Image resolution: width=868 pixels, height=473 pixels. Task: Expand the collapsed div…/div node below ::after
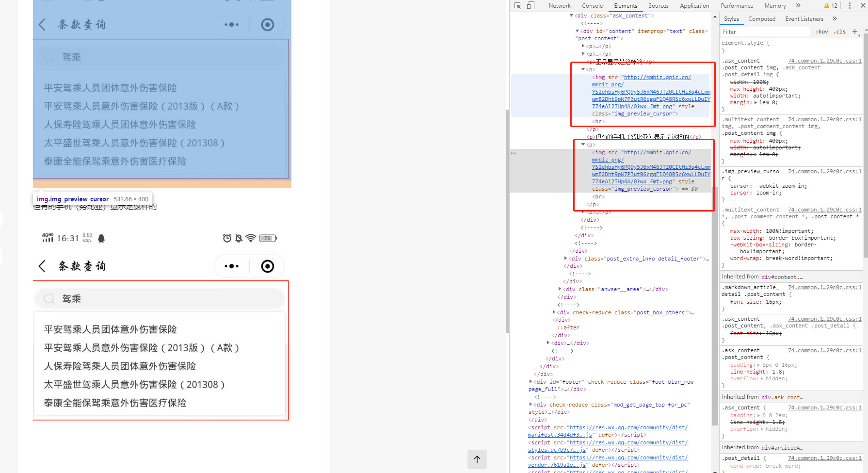548,343
